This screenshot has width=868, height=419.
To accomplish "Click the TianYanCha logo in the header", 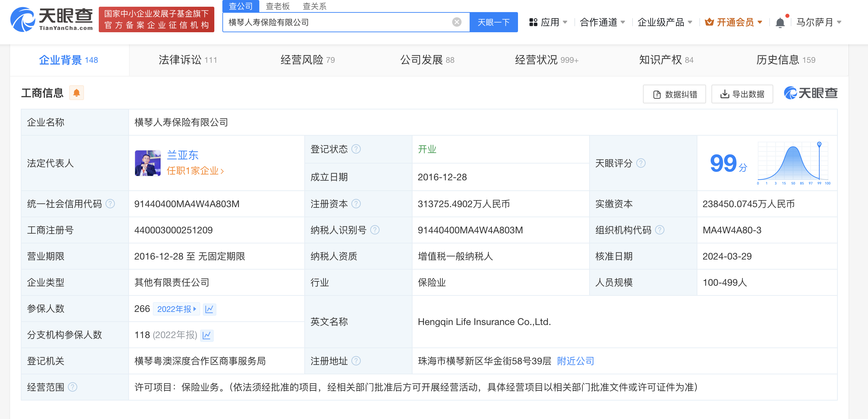I will (x=51, y=19).
